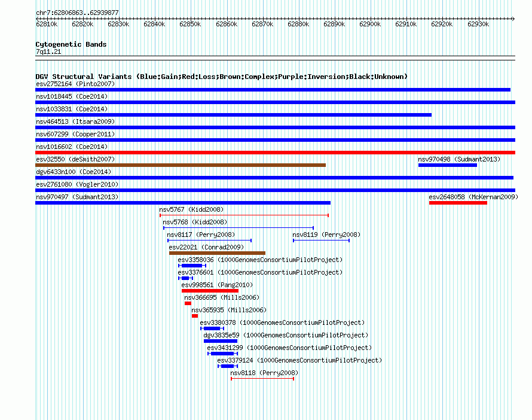Open the nsv1016602 (Coe2014) label

click(x=72, y=147)
